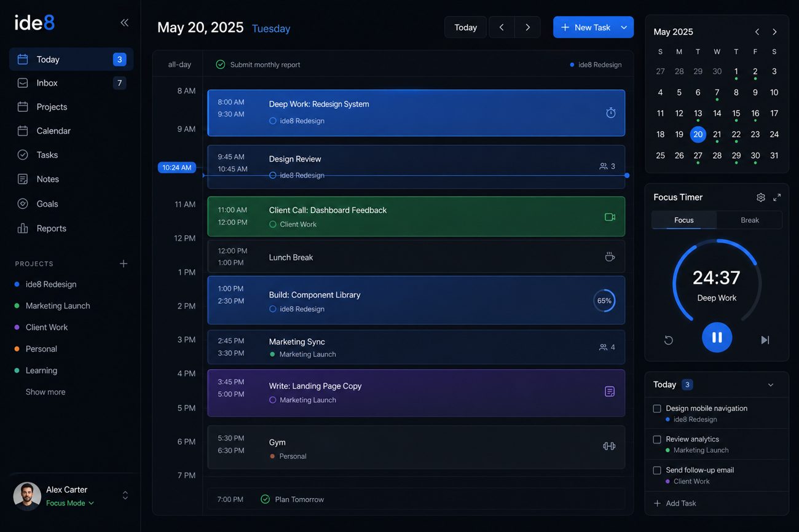Toggle circle on Deep Work: Redesign System
799x532 pixels.
pos(273,121)
